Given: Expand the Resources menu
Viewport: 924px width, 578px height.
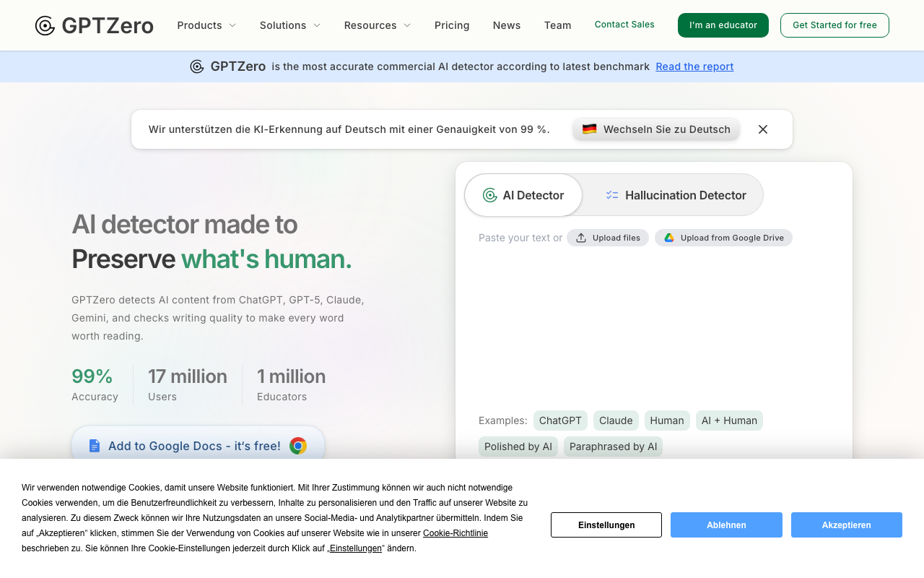Looking at the screenshot, I should click(x=378, y=25).
